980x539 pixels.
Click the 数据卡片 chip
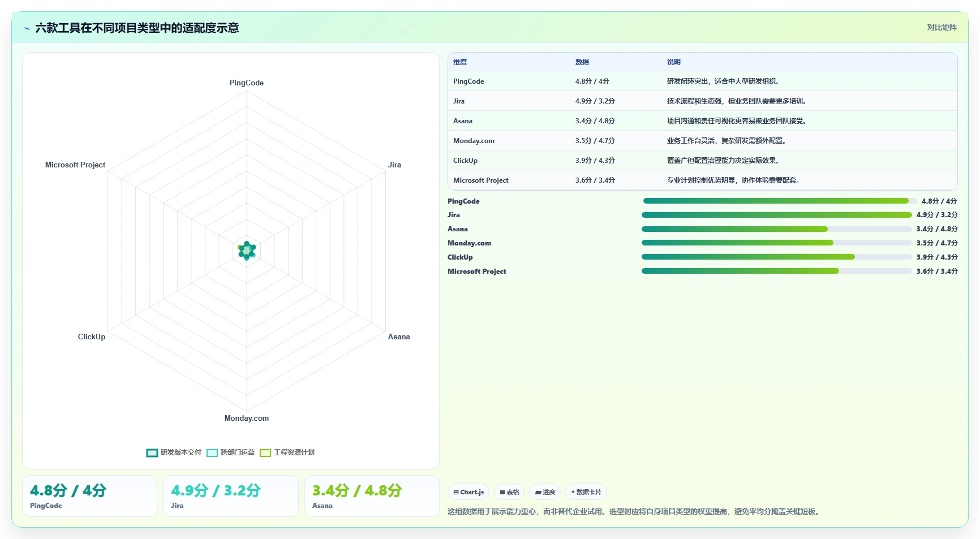(586, 492)
